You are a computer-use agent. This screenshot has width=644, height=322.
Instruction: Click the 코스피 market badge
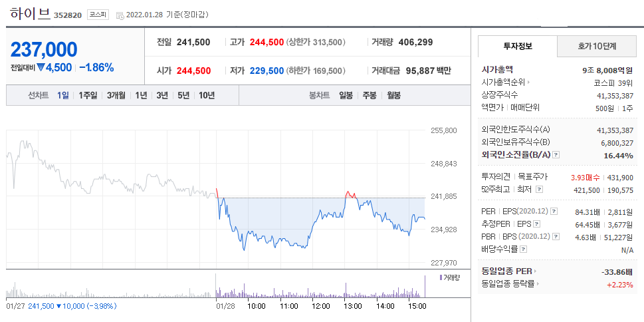click(98, 15)
